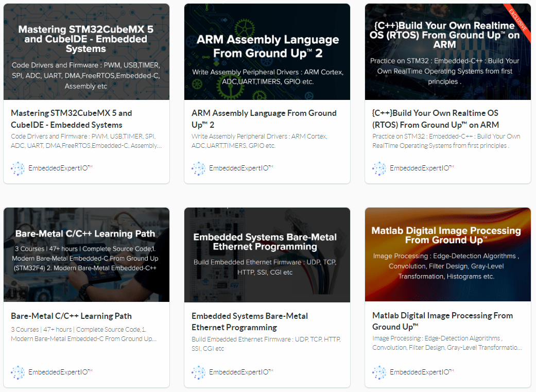Open the Mastering STM32CubeMX 5 course banner image
The image size is (536, 392).
point(87,52)
